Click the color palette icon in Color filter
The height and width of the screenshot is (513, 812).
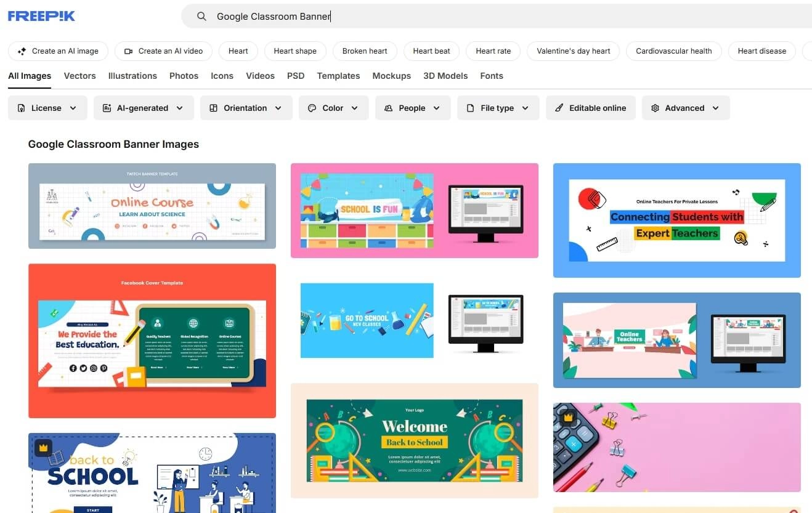312,108
